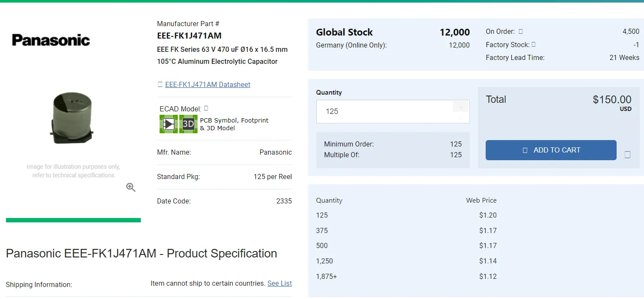Open the 3D model icon
This screenshot has width=644, height=299.
tap(188, 124)
